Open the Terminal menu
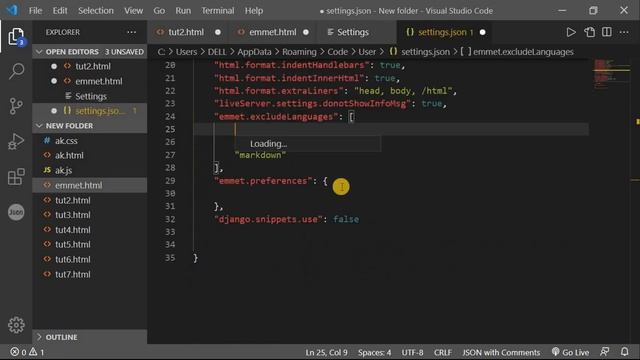 (x=218, y=11)
